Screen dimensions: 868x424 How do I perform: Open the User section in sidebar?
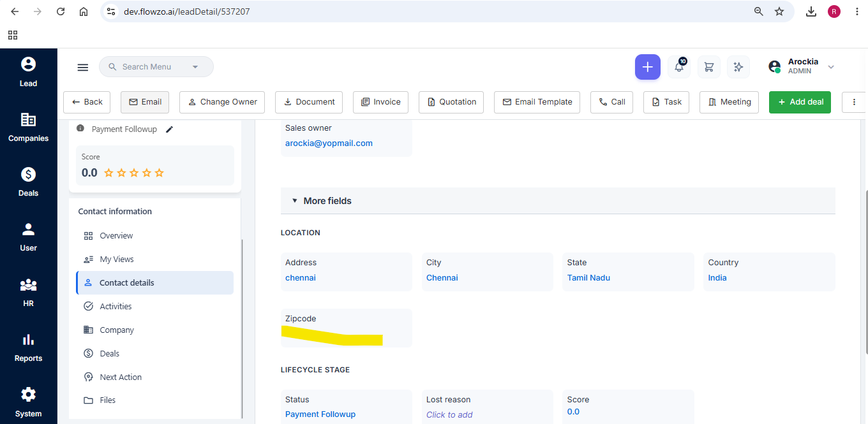28,237
